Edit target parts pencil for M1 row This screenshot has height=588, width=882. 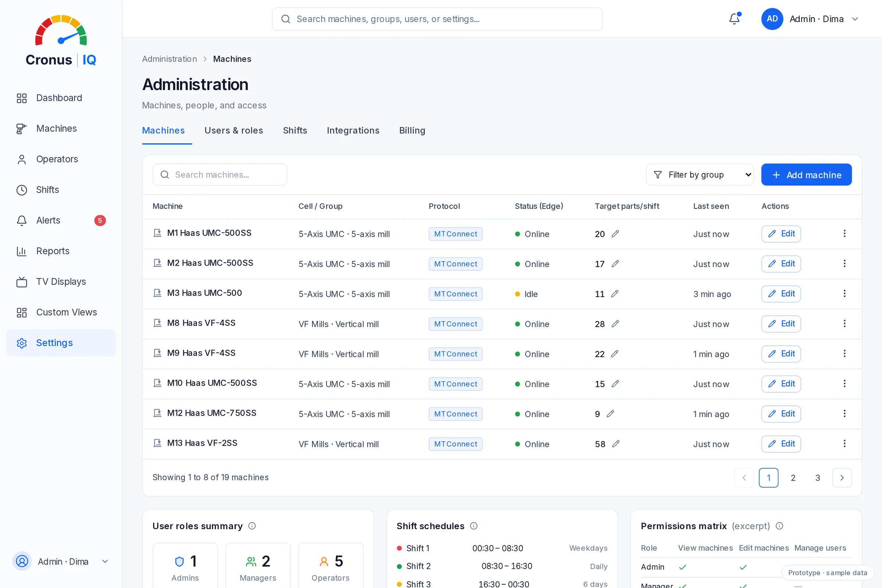pos(615,234)
